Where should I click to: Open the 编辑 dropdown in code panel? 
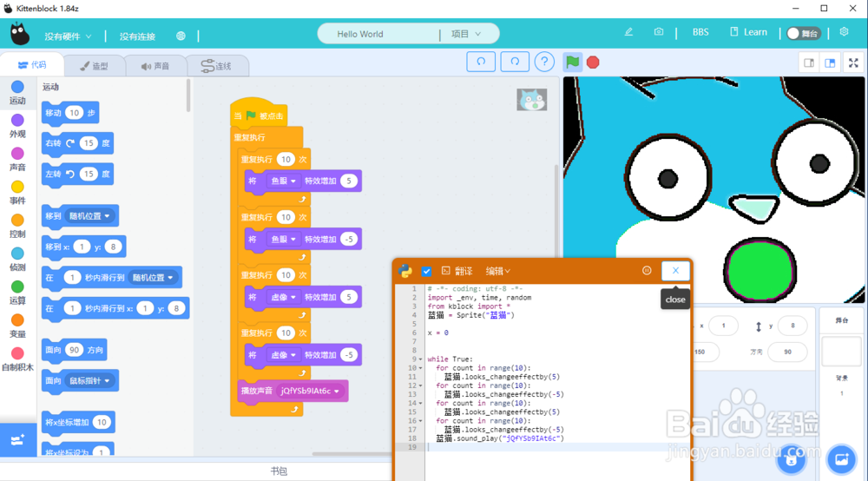497,271
